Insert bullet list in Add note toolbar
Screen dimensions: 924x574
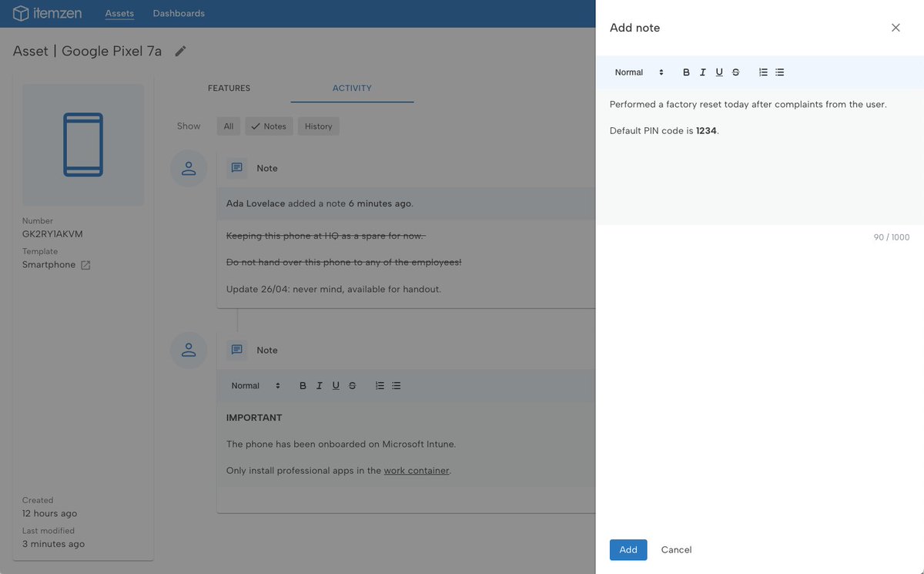pos(779,72)
